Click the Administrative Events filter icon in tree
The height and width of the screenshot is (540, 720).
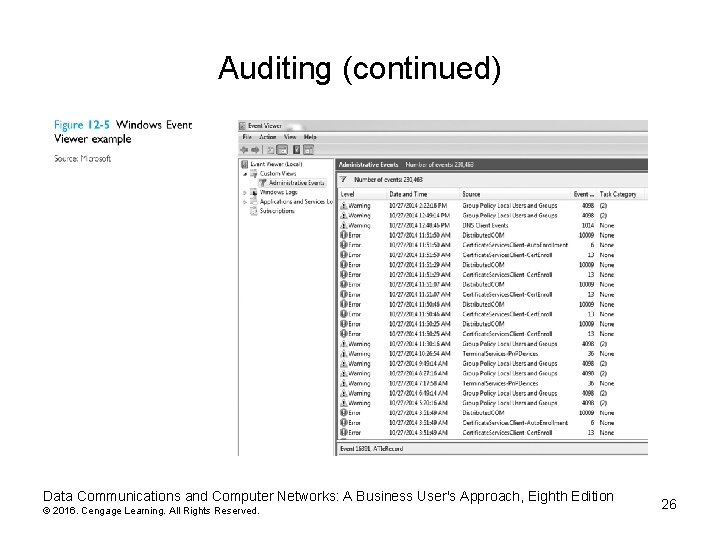coord(263,183)
